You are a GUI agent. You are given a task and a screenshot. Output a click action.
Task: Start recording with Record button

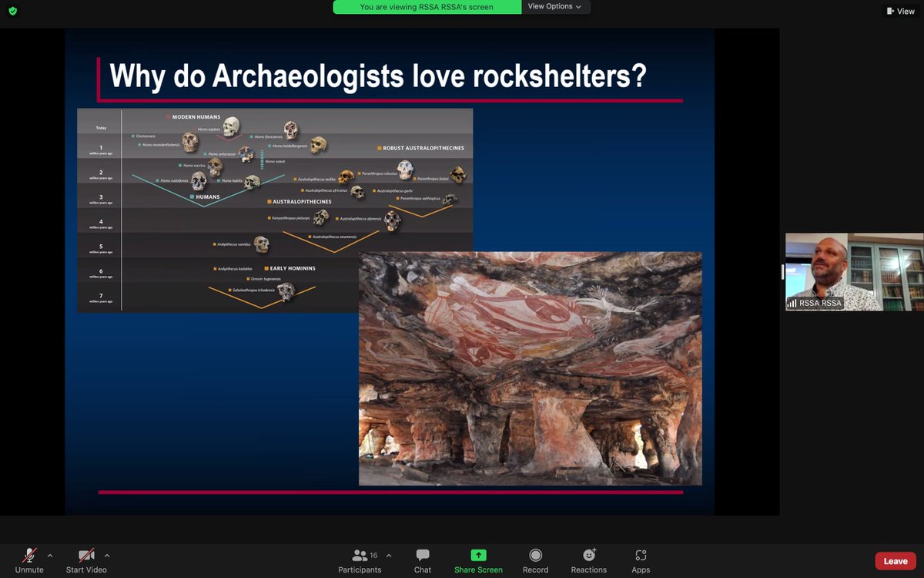coord(535,561)
